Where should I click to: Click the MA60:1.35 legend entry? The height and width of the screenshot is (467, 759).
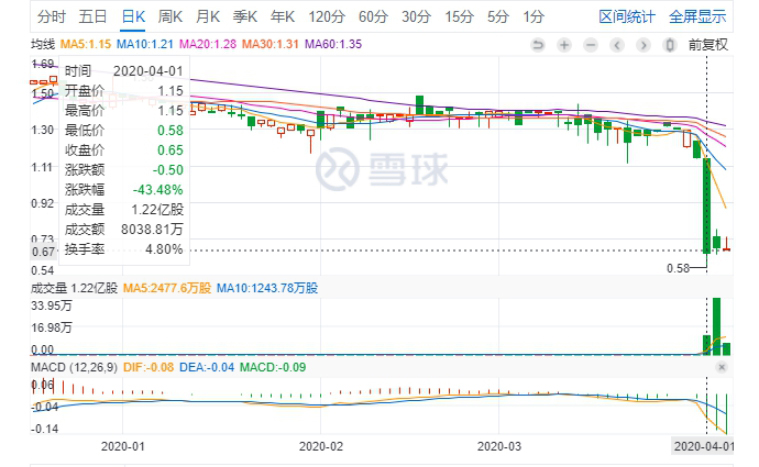coord(333,45)
